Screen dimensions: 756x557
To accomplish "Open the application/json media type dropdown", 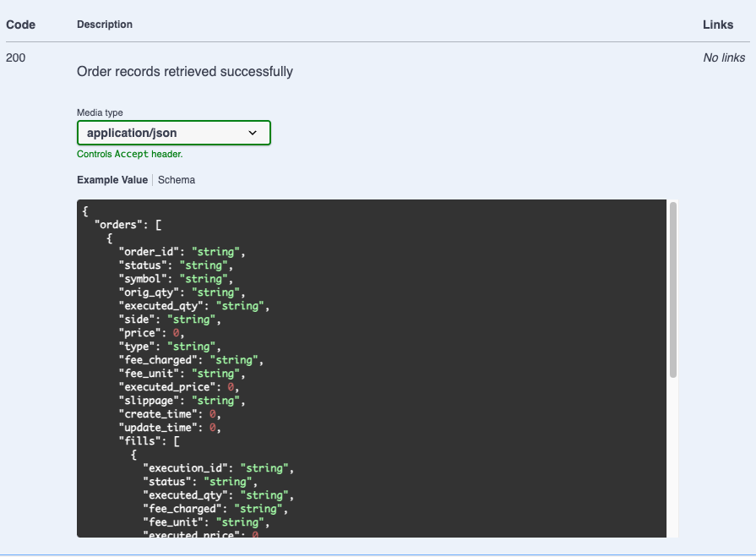I will 173,133.
